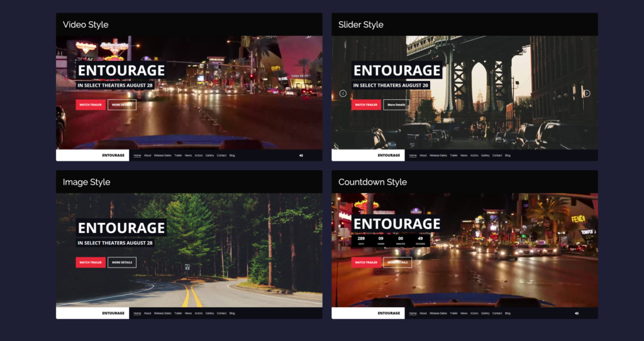Click speaker icon in Countdown Style preview
The height and width of the screenshot is (341, 644).
click(x=576, y=313)
